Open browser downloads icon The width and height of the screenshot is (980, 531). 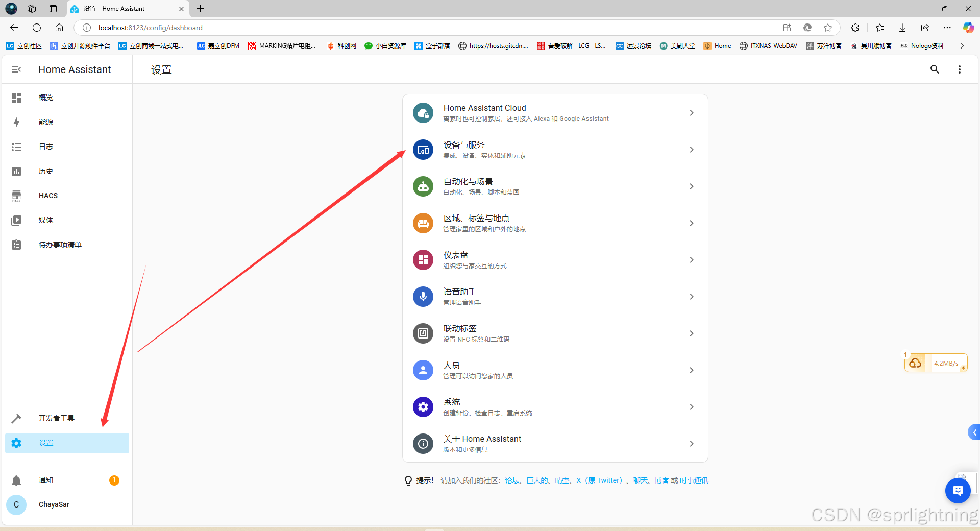(x=902, y=28)
